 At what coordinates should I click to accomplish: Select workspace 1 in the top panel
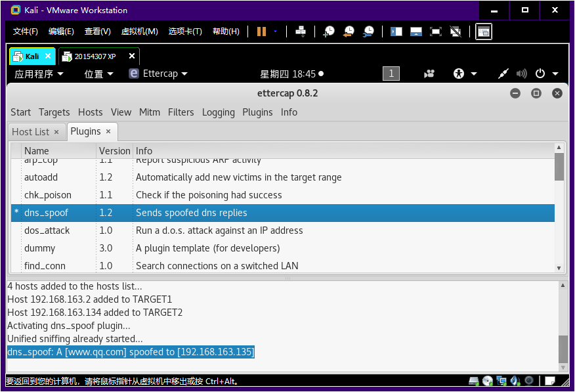point(391,74)
